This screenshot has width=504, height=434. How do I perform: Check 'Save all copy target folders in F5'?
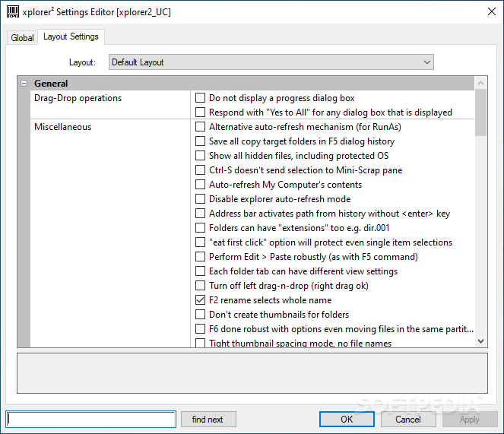200,141
